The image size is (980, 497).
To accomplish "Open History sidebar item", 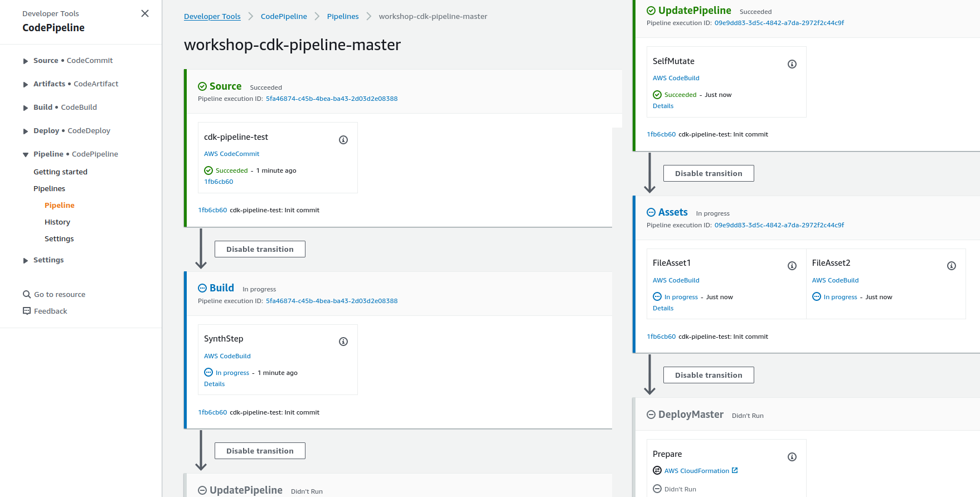I will click(x=57, y=222).
